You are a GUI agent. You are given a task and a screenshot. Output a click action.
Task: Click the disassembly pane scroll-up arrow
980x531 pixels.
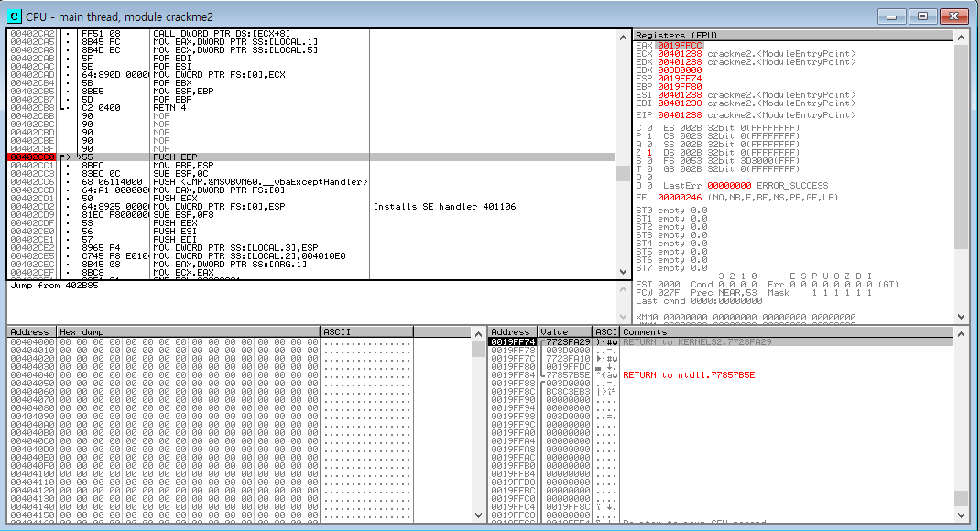[623, 38]
